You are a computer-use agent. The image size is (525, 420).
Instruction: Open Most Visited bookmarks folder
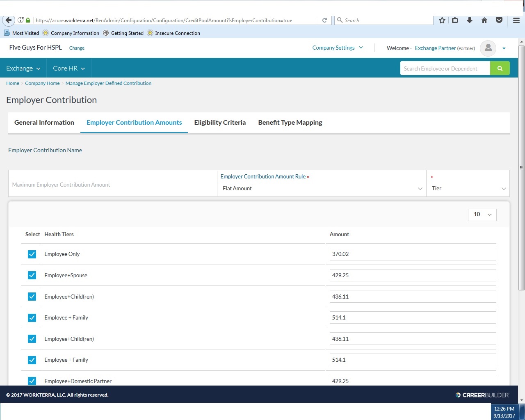pyautogui.click(x=21, y=33)
